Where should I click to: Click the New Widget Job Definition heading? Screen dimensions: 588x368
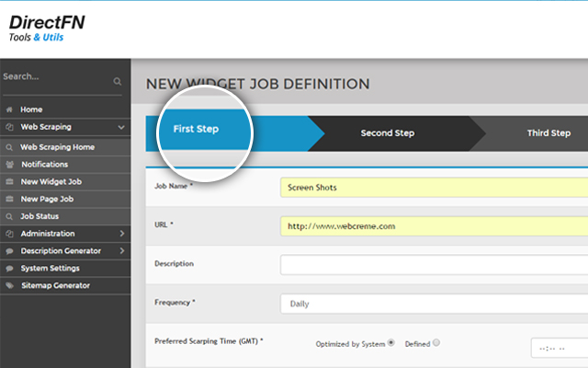click(257, 84)
